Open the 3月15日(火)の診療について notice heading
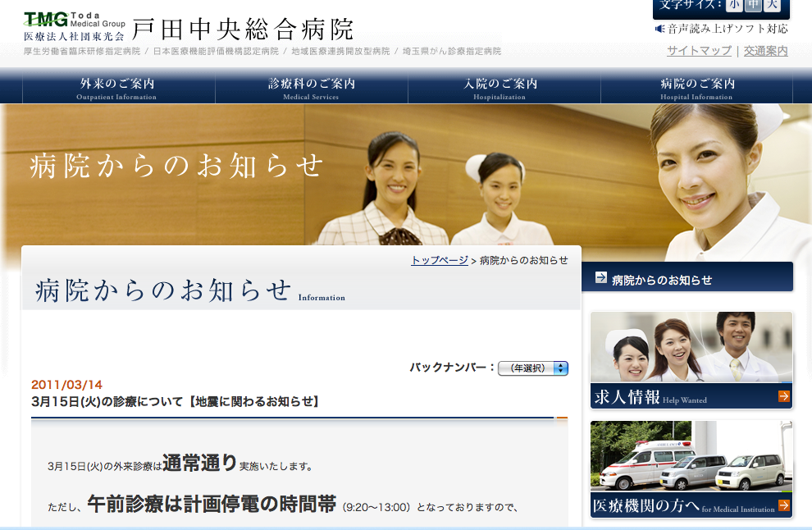Screen dimensions: 812x530 click(x=175, y=401)
